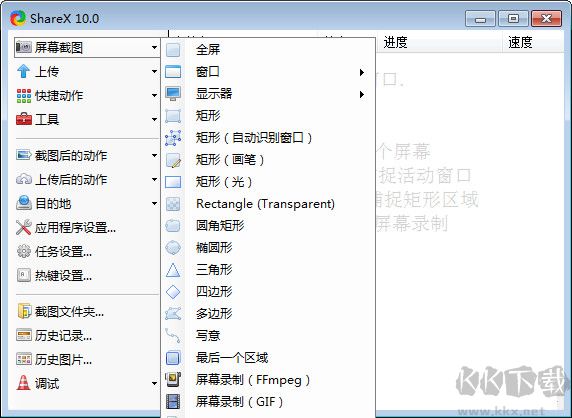Click the wrench icon for 应用程序设置
This screenshot has height=418, width=572.
24,227
